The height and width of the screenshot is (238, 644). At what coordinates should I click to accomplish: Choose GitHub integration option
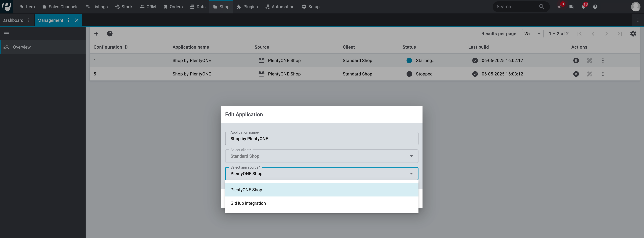pyautogui.click(x=248, y=203)
